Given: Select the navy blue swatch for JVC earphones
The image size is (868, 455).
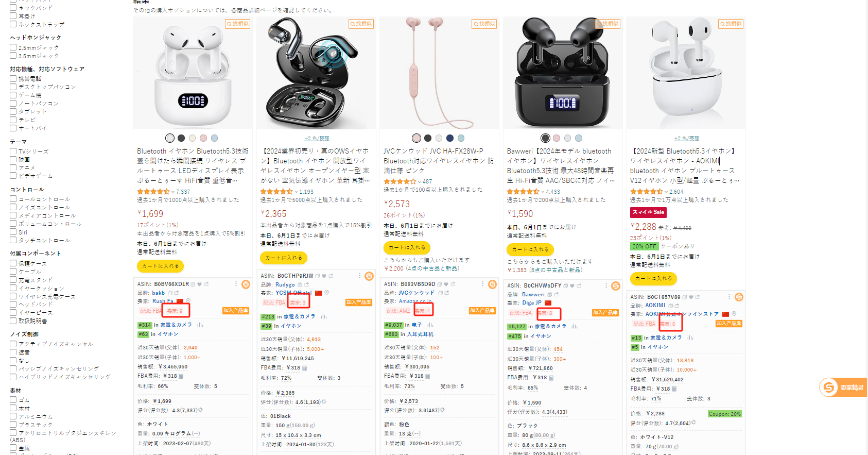Looking at the screenshot, I should (x=450, y=138).
